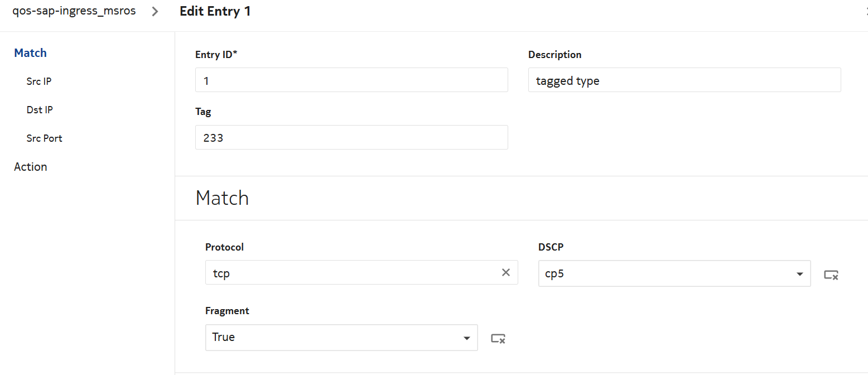Click the breadcrumb chevron arrow icon
Image resolution: width=868 pixels, height=375 pixels.
pos(155,12)
